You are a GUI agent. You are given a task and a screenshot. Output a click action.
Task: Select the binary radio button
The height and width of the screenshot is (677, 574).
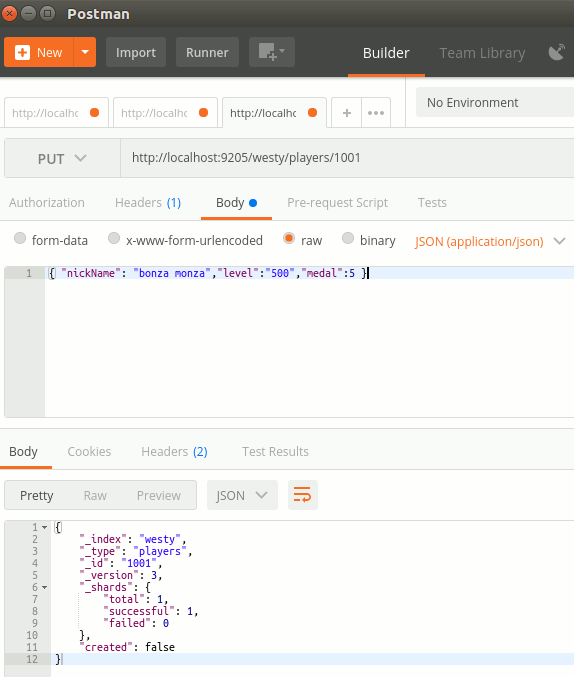click(348, 238)
